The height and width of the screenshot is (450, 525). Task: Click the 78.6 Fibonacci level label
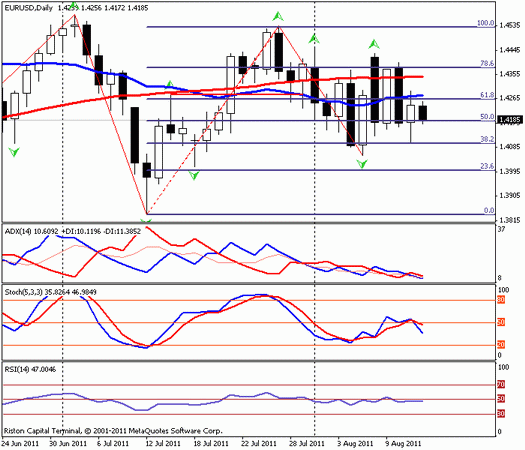pyautogui.click(x=488, y=64)
